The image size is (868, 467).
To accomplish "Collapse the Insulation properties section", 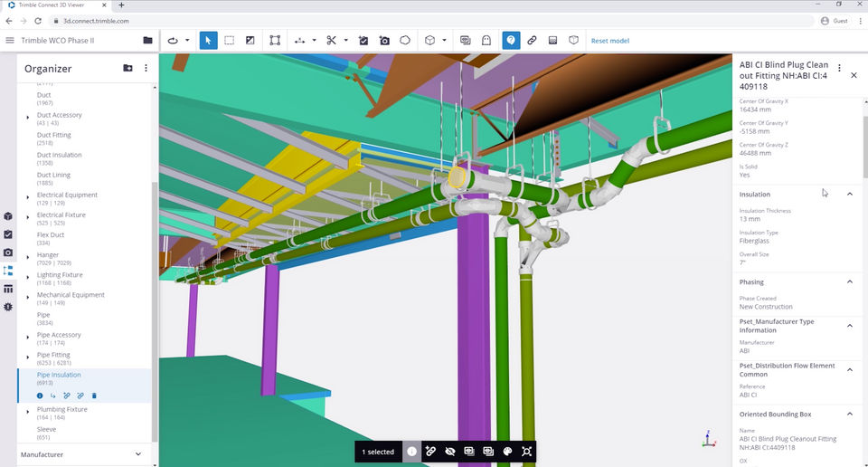I will pos(849,194).
